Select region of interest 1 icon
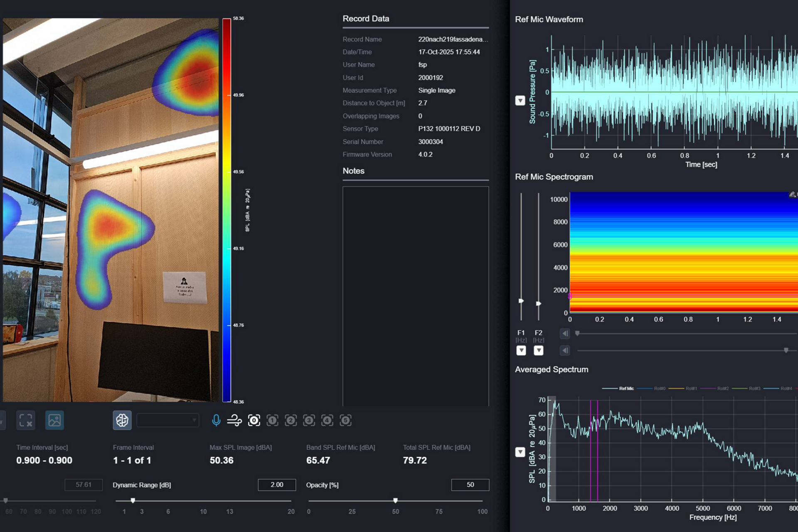The width and height of the screenshot is (798, 532). click(272, 420)
